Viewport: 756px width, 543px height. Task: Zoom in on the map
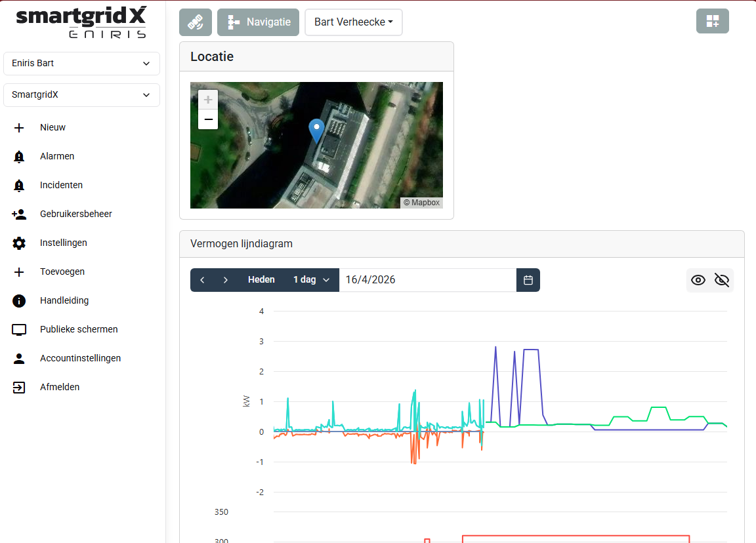tap(208, 100)
